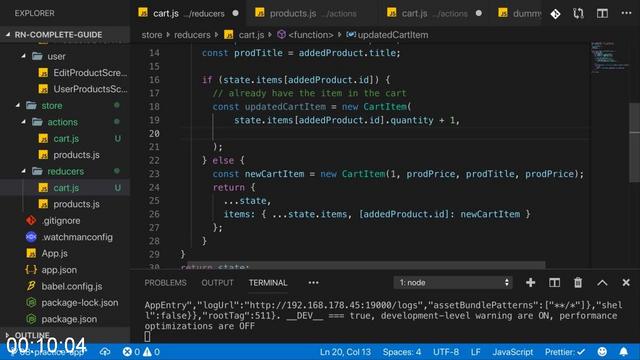Select the TERMINAL panel tab
The width and height of the screenshot is (640, 360).
click(x=268, y=282)
